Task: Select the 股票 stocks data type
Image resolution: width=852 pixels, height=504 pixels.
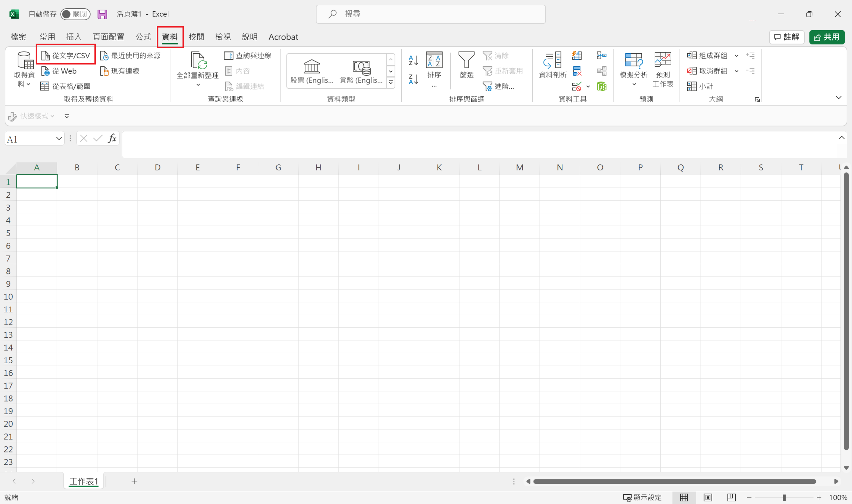Action: tap(312, 71)
